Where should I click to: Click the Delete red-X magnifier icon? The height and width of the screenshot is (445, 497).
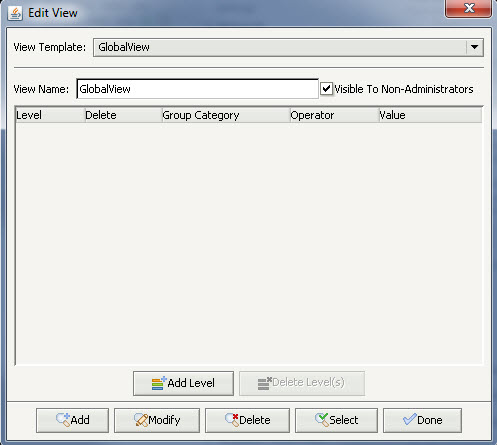click(232, 420)
